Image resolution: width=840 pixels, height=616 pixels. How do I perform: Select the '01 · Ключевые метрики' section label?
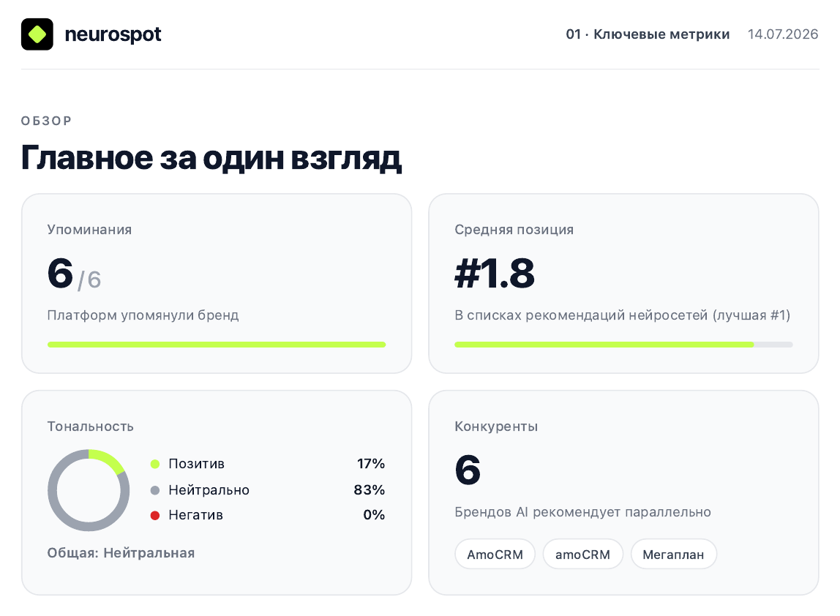(648, 34)
